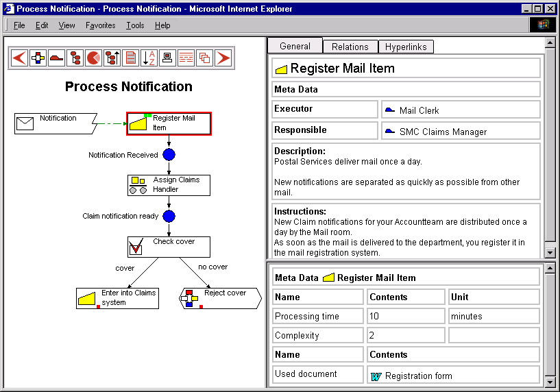Select the Reject cover subprocess node

220,298
